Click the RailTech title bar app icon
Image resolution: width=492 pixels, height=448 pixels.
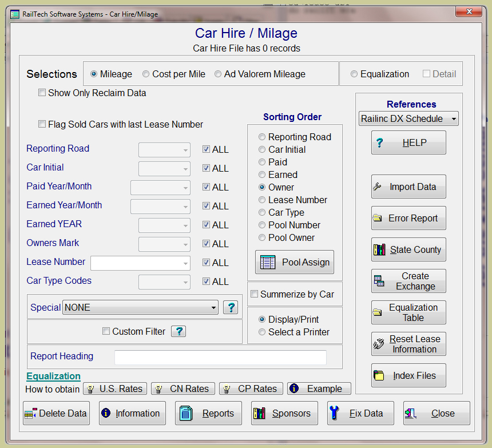(14, 14)
